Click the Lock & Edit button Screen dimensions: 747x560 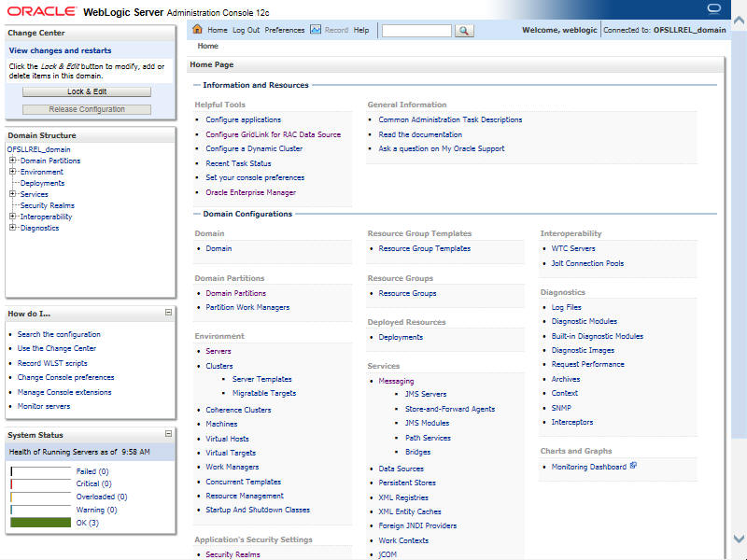(87, 91)
